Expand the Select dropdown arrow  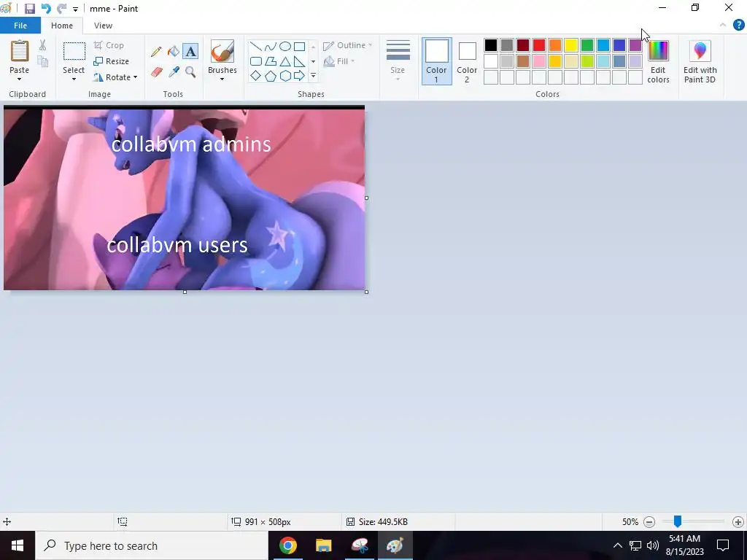coord(74,79)
